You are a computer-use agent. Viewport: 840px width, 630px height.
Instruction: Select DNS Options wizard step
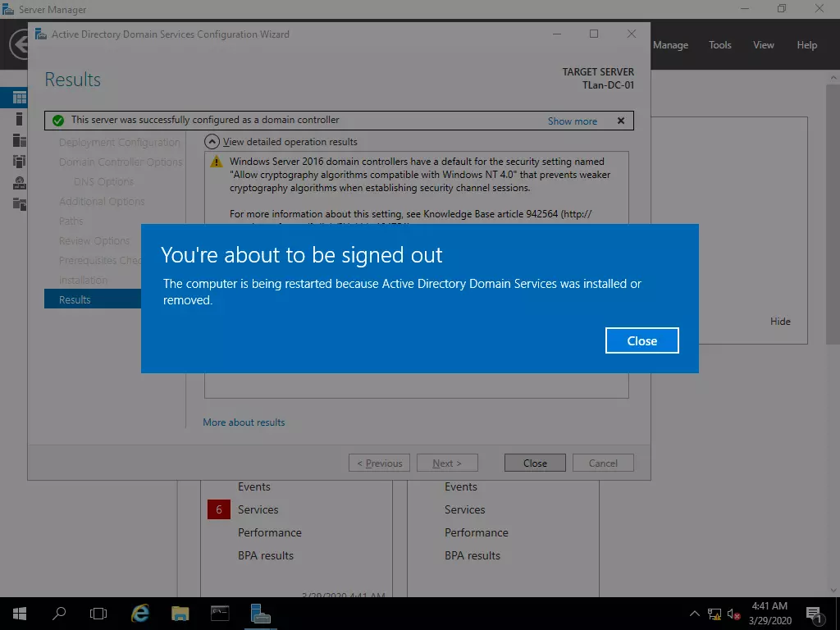104,181
